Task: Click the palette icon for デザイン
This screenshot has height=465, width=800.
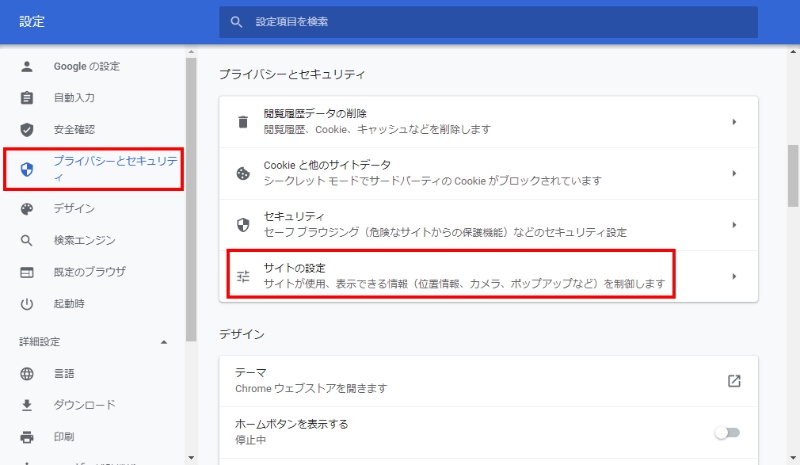Action: tap(27, 209)
